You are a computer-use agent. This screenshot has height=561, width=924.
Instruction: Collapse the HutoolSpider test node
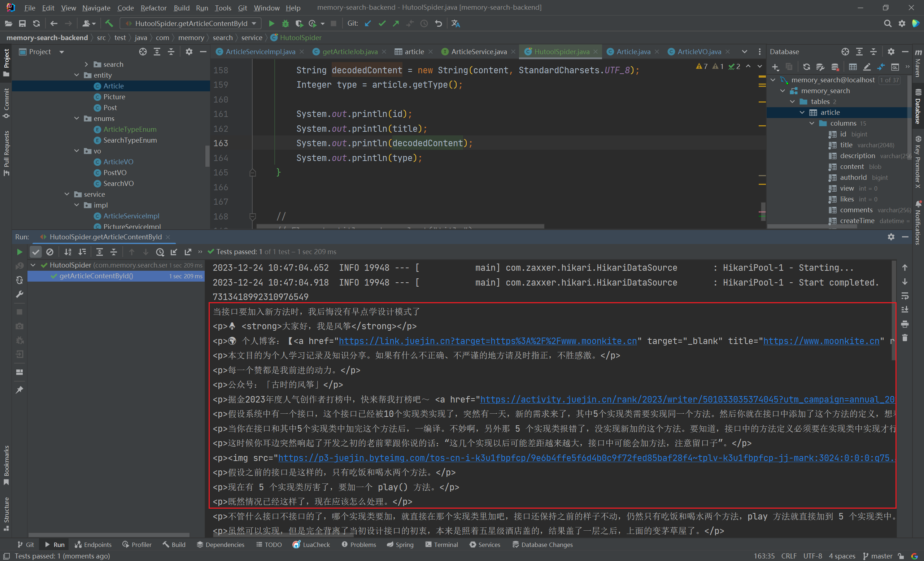[x=33, y=265]
